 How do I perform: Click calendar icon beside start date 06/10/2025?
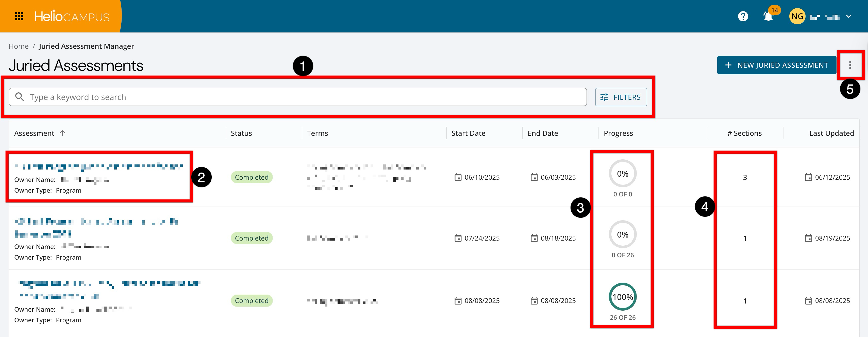tap(458, 177)
